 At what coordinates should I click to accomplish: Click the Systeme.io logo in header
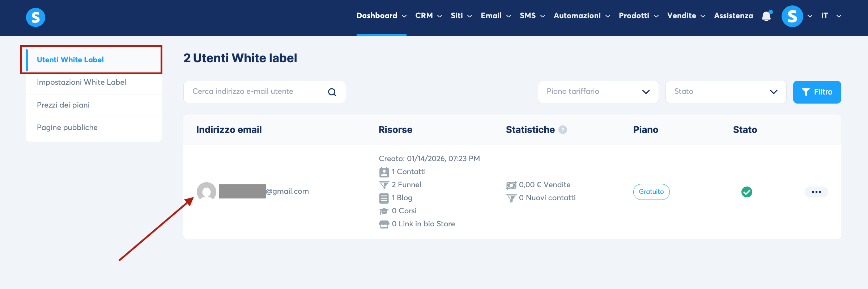[x=35, y=17]
